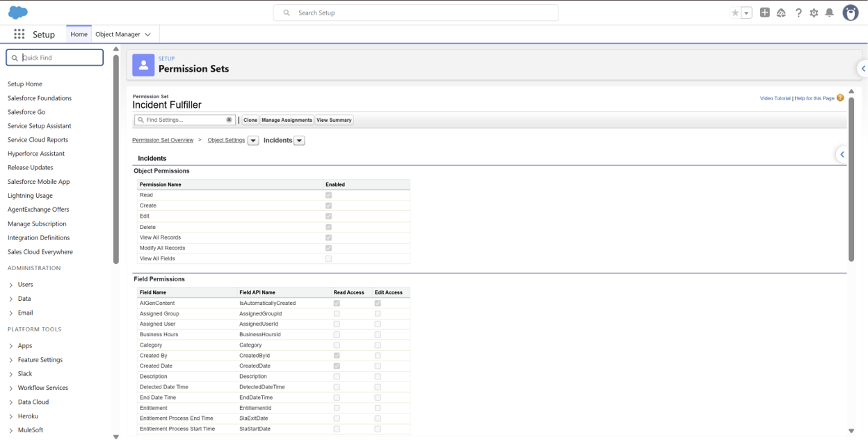Expand the Feature Settings tree item
868x440 pixels.
click(x=11, y=360)
